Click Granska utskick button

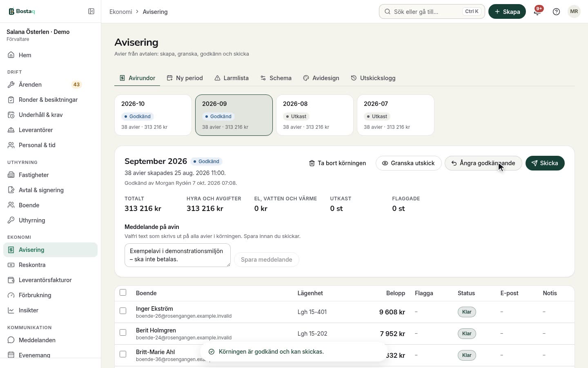point(408,163)
